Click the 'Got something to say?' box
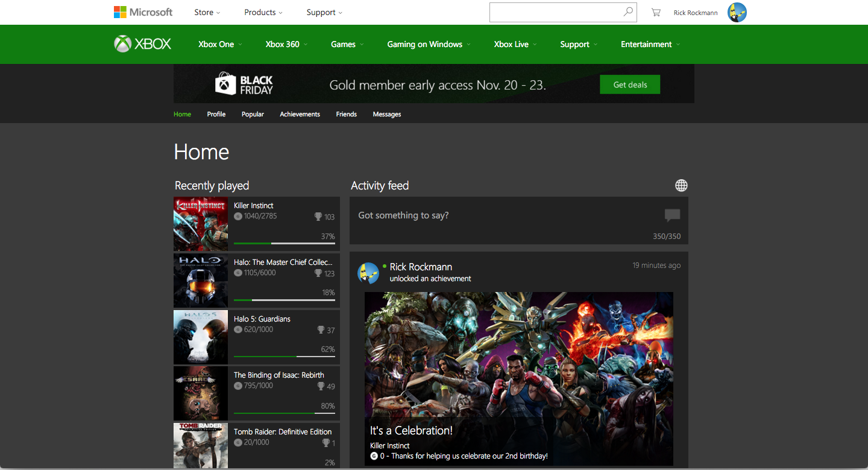 (x=519, y=221)
